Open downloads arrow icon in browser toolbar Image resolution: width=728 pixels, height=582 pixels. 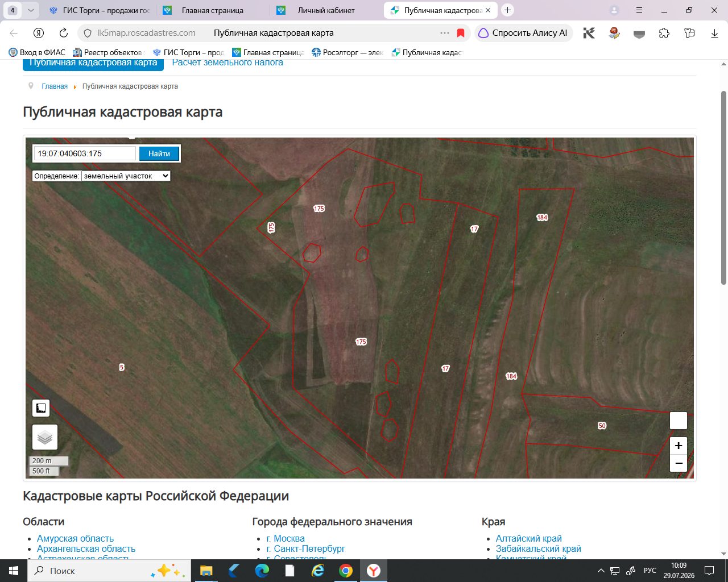coord(714,33)
